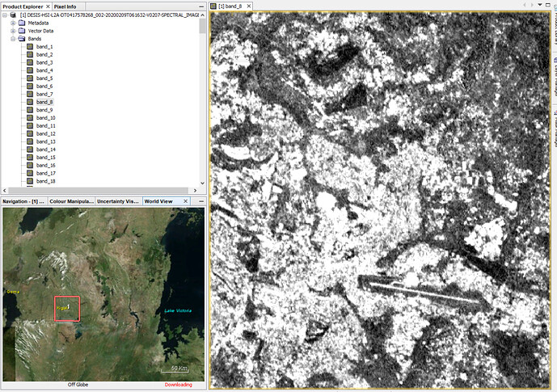Click the band_5 raster icon
Screen dimensions: 557x392
click(x=30, y=78)
